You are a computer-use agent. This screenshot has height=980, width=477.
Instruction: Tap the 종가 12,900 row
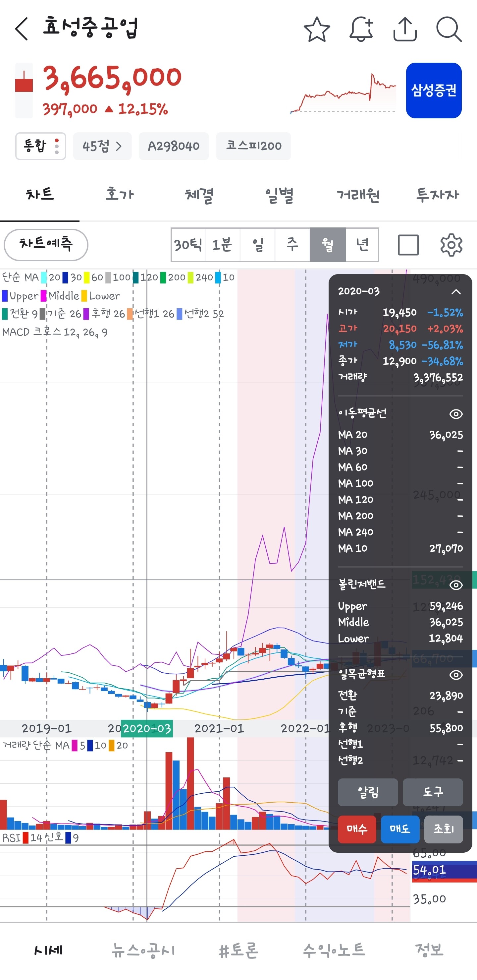click(x=400, y=361)
